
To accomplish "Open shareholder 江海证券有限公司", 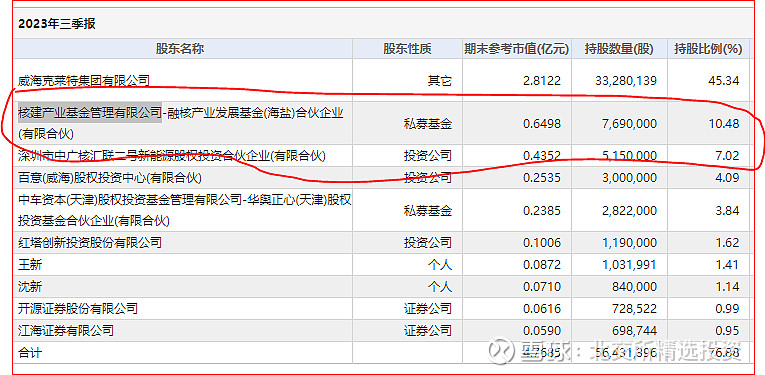I will tap(66, 331).
